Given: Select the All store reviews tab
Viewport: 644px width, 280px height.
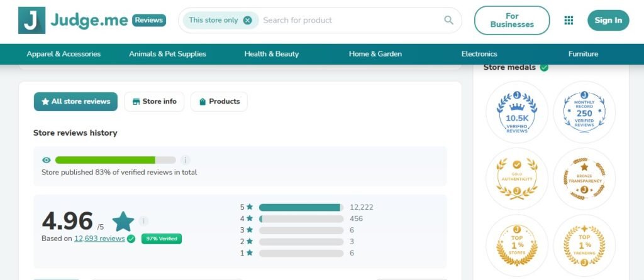Looking at the screenshot, I should tap(75, 102).
